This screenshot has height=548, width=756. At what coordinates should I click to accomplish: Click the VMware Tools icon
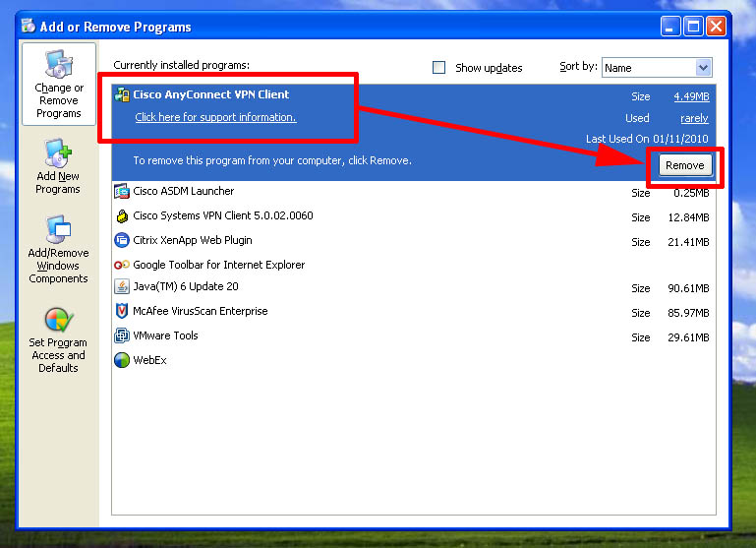pos(122,335)
